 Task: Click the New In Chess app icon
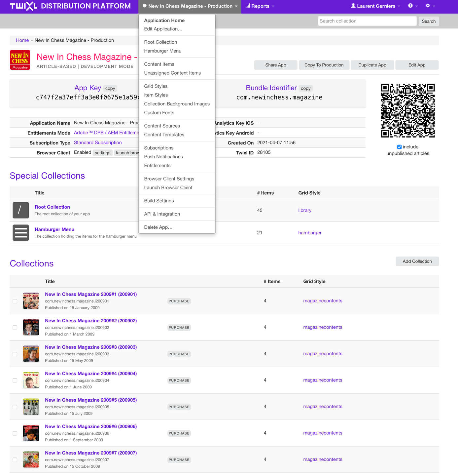[x=20, y=60]
